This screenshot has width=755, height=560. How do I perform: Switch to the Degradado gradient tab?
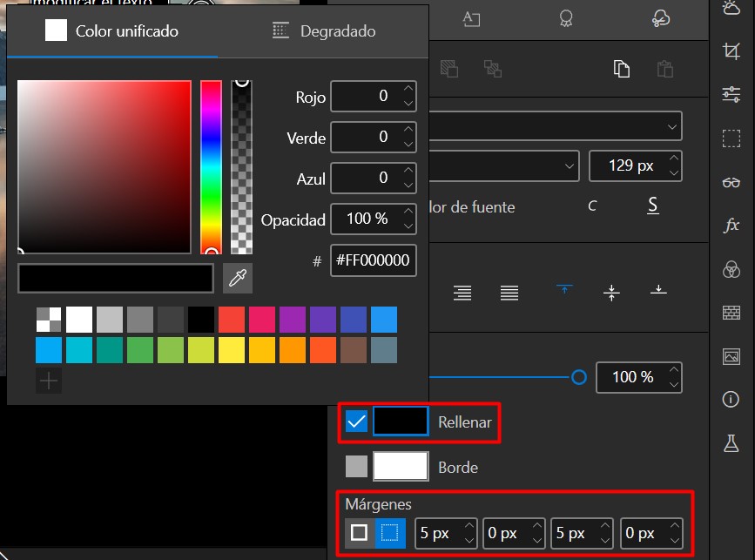point(324,30)
